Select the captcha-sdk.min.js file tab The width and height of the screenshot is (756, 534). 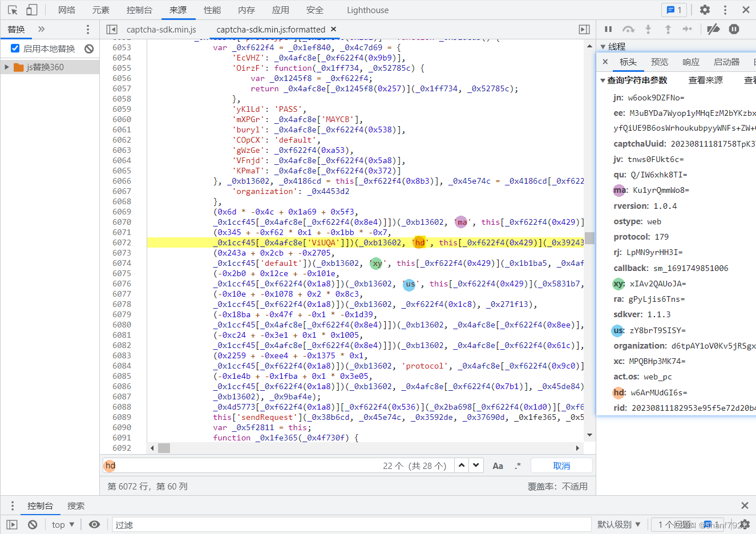pos(161,30)
